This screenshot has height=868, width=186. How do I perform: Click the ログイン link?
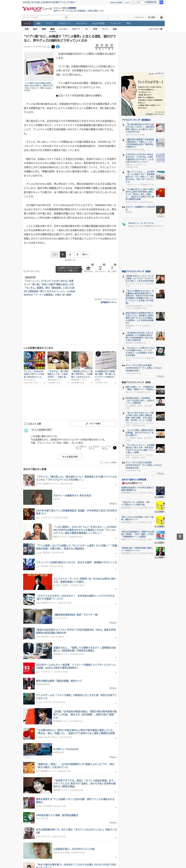pos(57,11)
